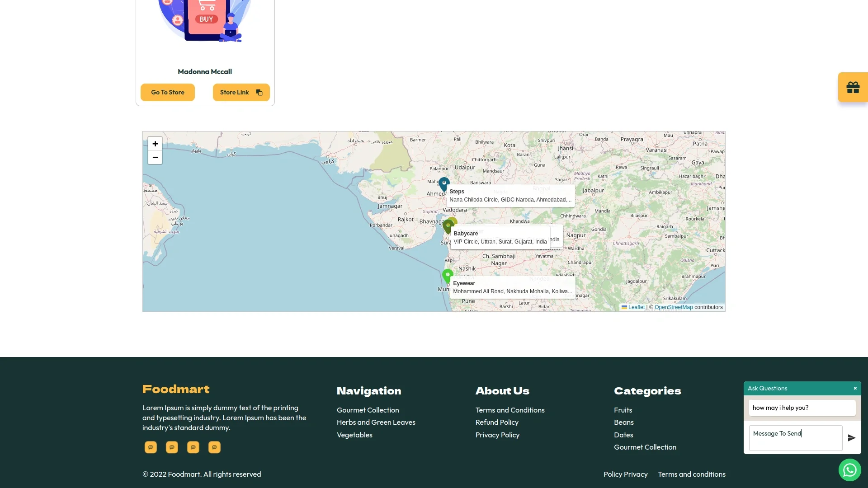The width and height of the screenshot is (868, 488).
Task: Click the first footer social icon
Action: tap(151, 447)
